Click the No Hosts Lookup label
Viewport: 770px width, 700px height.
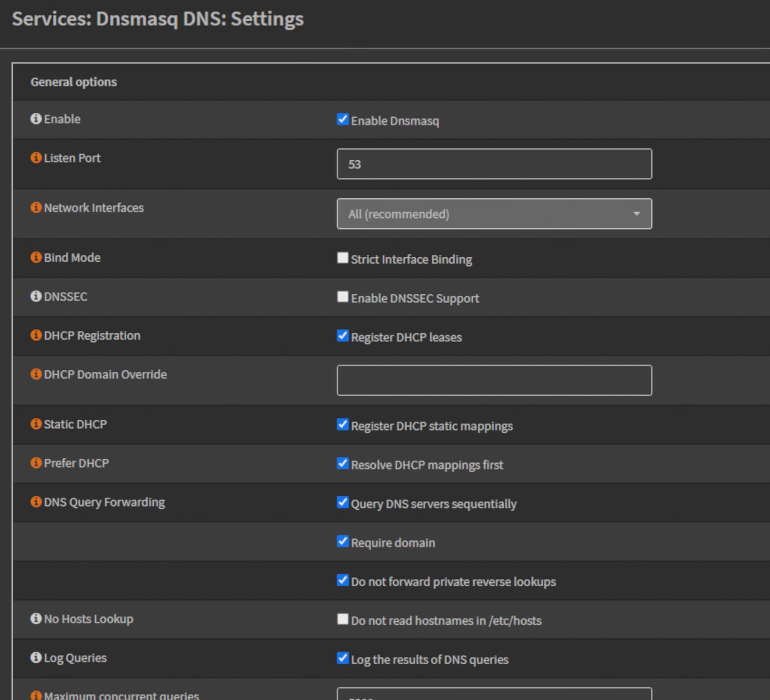point(88,619)
